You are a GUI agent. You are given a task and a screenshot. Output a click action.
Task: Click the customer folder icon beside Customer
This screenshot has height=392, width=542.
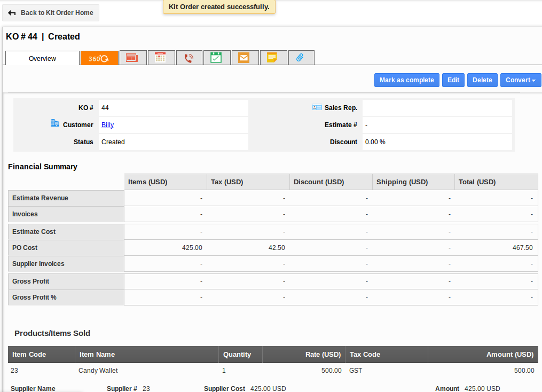[x=55, y=122]
